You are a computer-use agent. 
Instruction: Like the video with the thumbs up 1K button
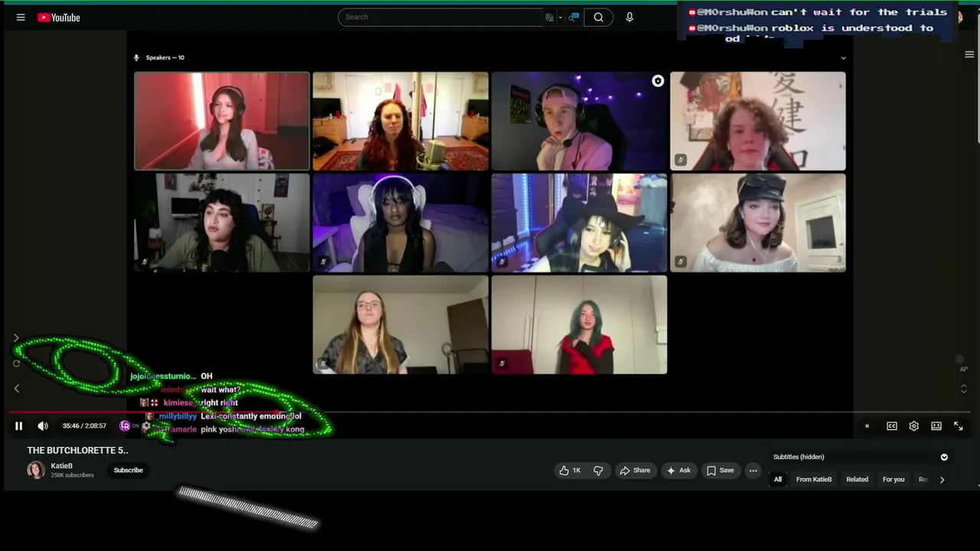(571, 471)
